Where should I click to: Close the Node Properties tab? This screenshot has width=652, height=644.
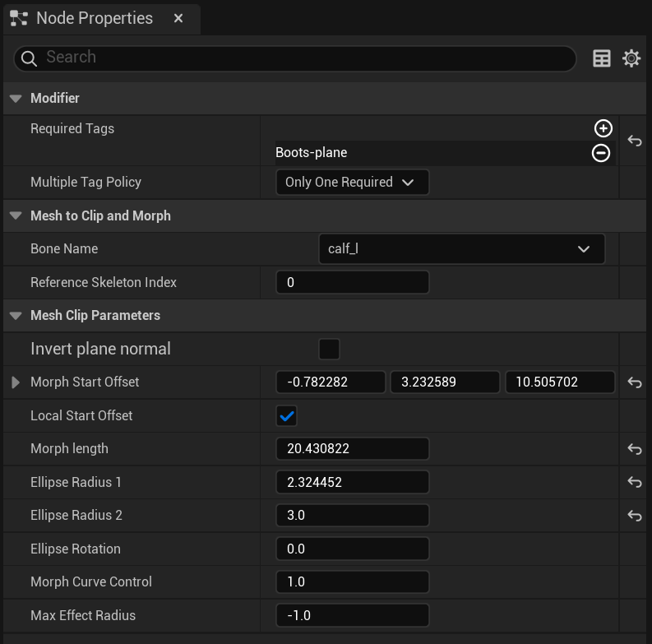click(x=178, y=18)
